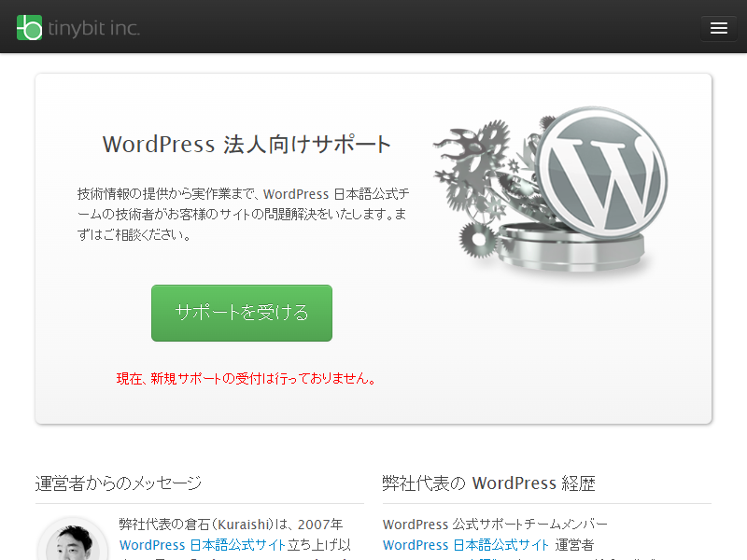The width and height of the screenshot is (747, 560).
Task: Open WordPress 日本語公式サイト link beside 運営者
Action: [465, 545]
